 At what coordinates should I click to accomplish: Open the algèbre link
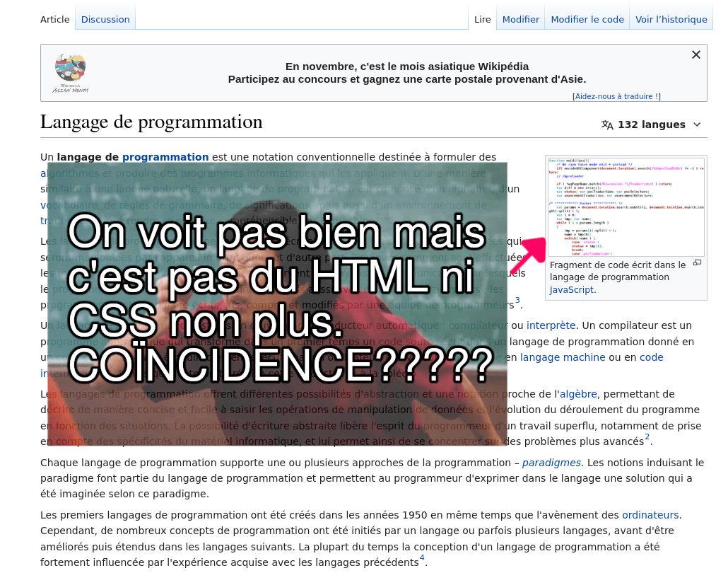click(x=578, y=394)
